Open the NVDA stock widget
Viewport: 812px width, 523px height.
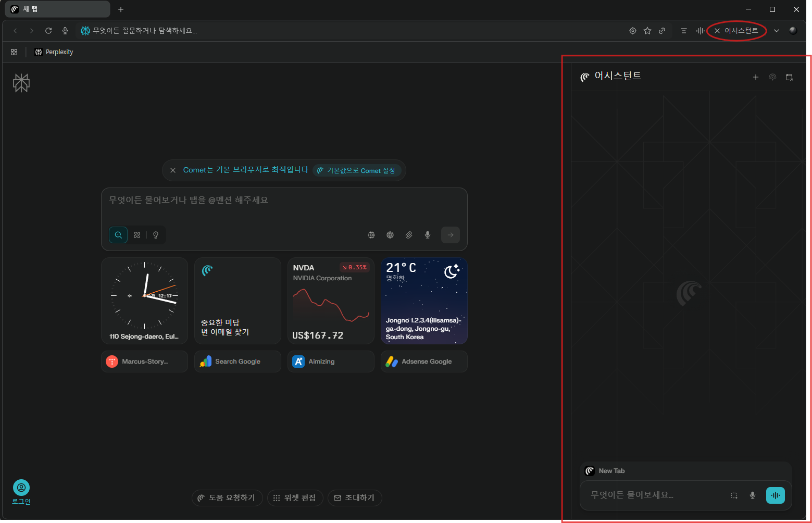click(331, 301)
